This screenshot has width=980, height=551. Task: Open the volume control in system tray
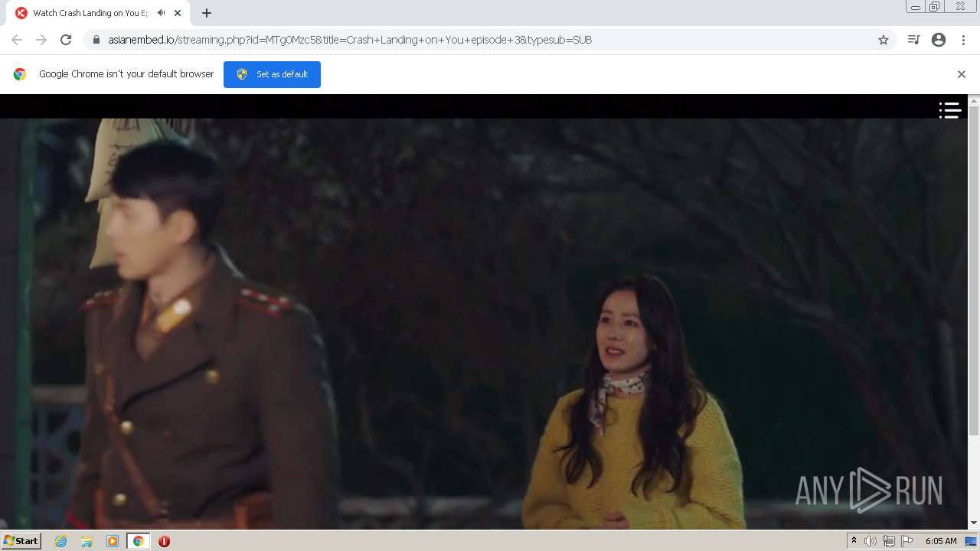871,541
